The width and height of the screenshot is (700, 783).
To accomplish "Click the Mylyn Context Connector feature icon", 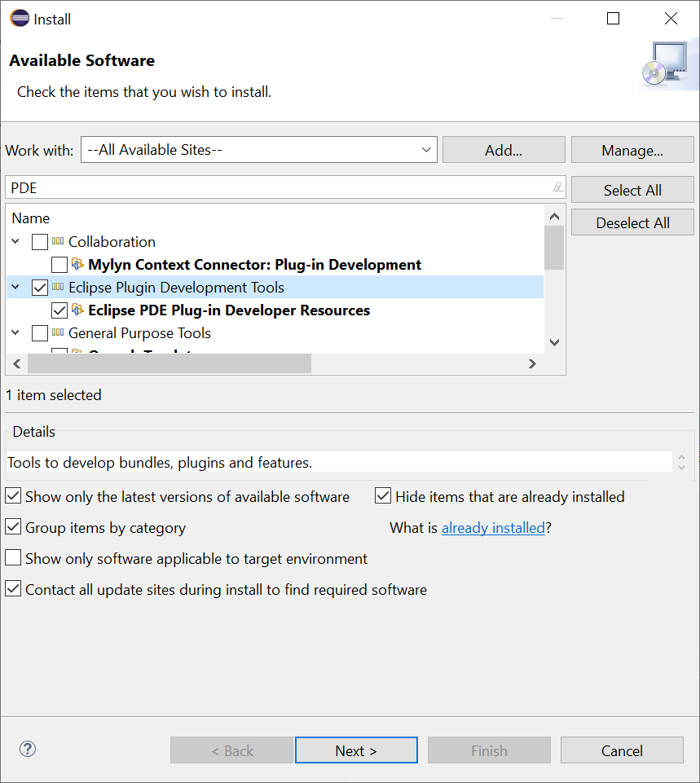I will click(77, 264).
